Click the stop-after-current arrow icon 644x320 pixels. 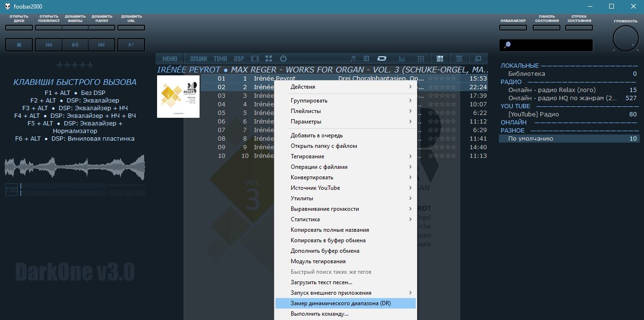[x=366, y=59]
